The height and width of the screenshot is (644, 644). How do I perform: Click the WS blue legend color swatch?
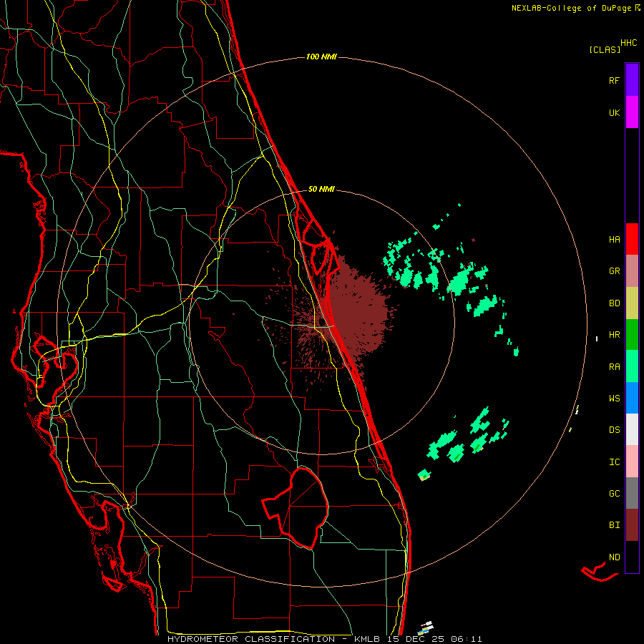pos(632,398)
